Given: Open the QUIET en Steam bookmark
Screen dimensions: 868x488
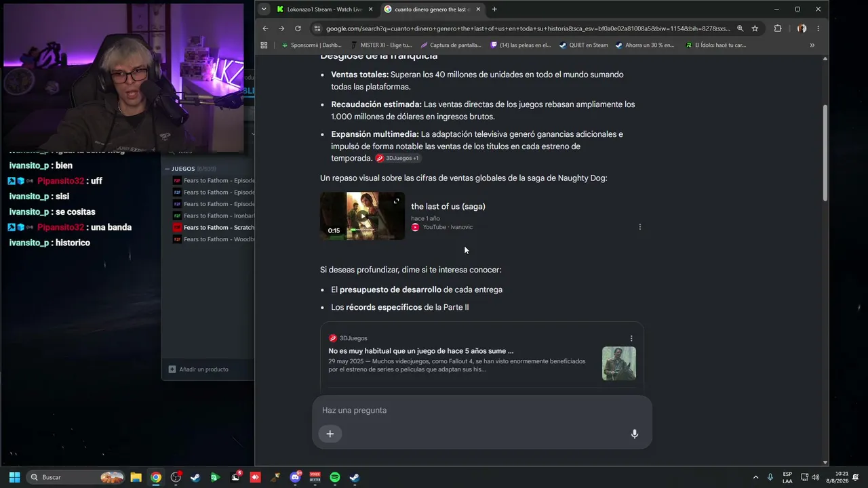Looking at the screenshot, I should pos(584,45).
